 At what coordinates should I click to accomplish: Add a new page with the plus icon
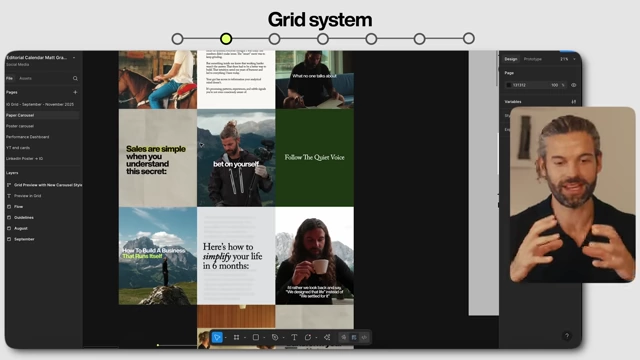[x=75, y=92]
